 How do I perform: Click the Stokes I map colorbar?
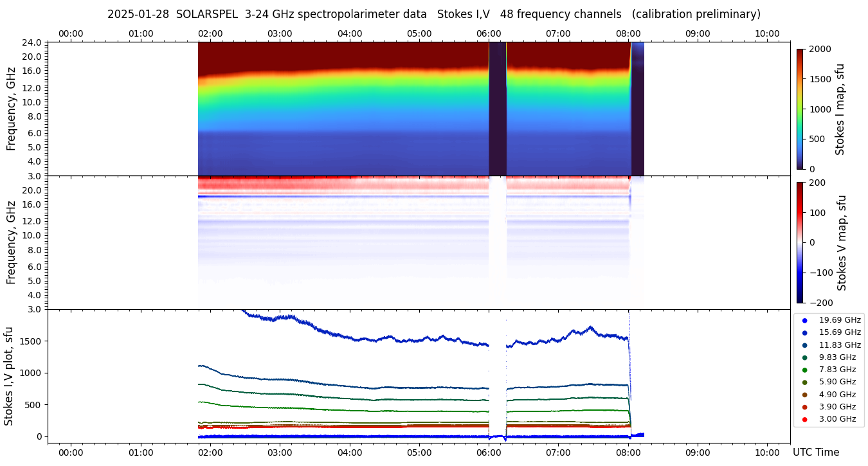pos(800,109)
